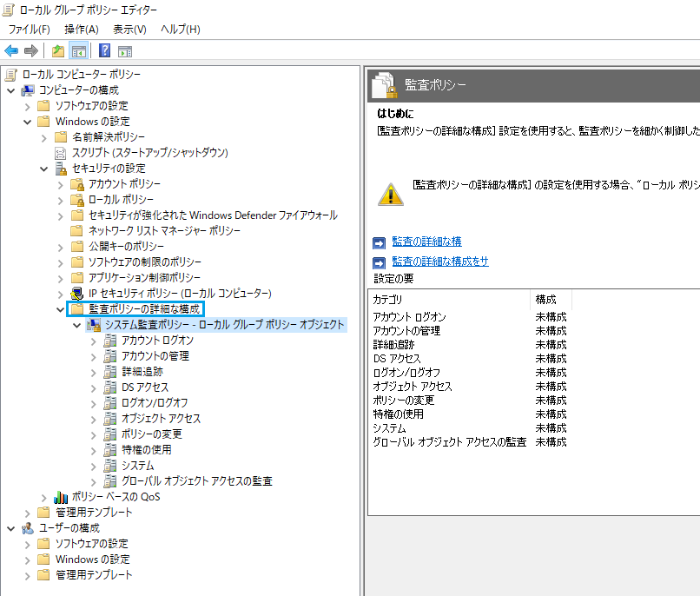This screenshot has width=700, height=596.
Task: Collapse the 監査ポリシーの詳細な構成 node
Action: point(61,309)
